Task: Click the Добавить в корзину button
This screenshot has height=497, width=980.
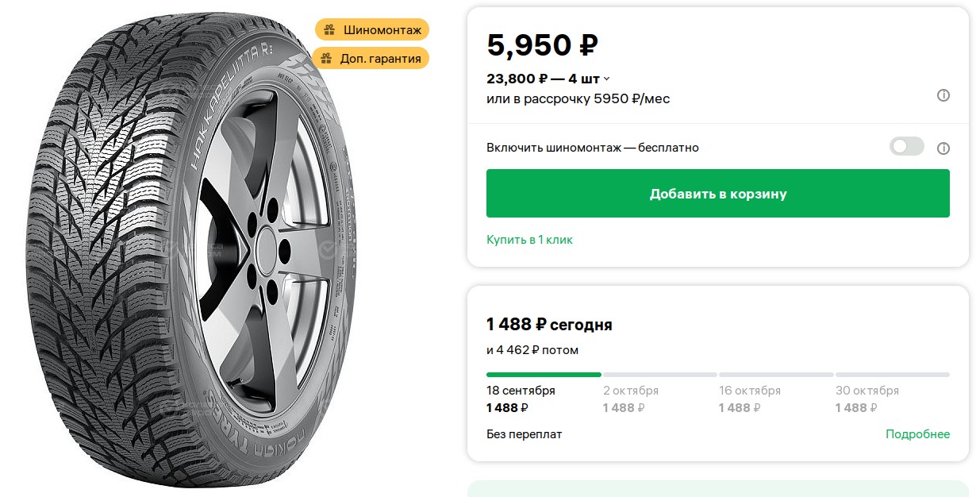Action: [717, 194]
